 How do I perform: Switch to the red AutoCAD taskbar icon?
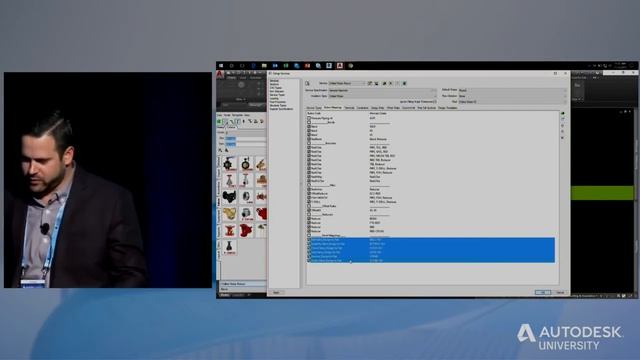[340, 65]
